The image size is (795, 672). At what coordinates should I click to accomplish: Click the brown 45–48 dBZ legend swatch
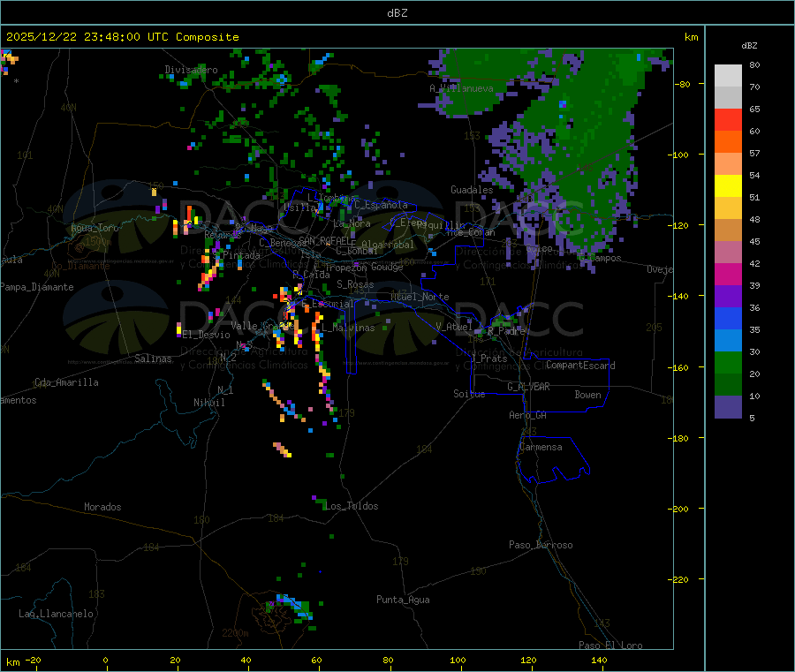pos(728,230)
